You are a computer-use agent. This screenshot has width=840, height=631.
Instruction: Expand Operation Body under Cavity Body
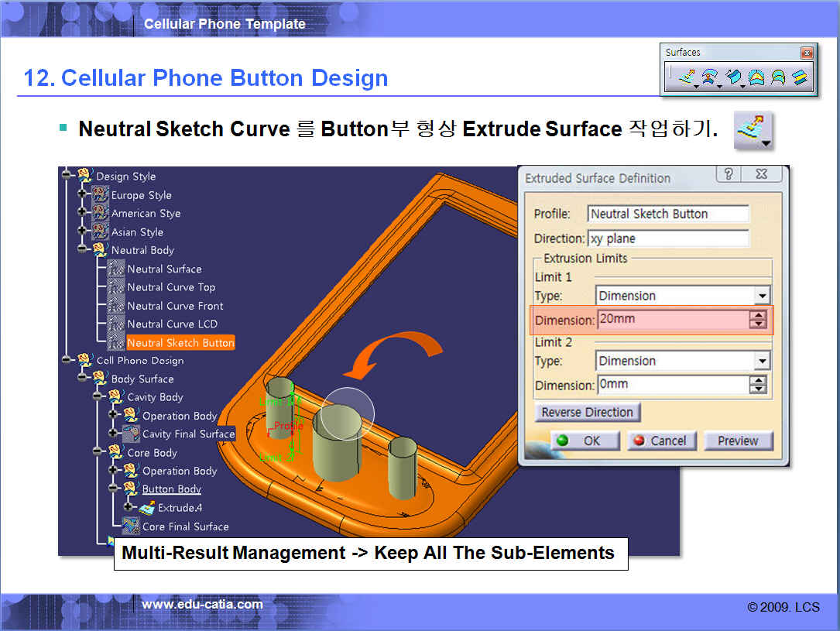pos(113,416)
